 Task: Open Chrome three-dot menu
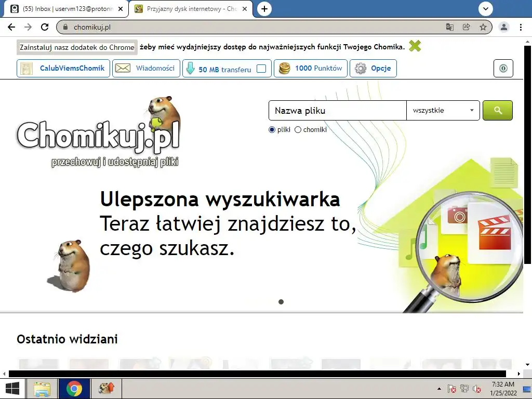click(x=521, y=27)
